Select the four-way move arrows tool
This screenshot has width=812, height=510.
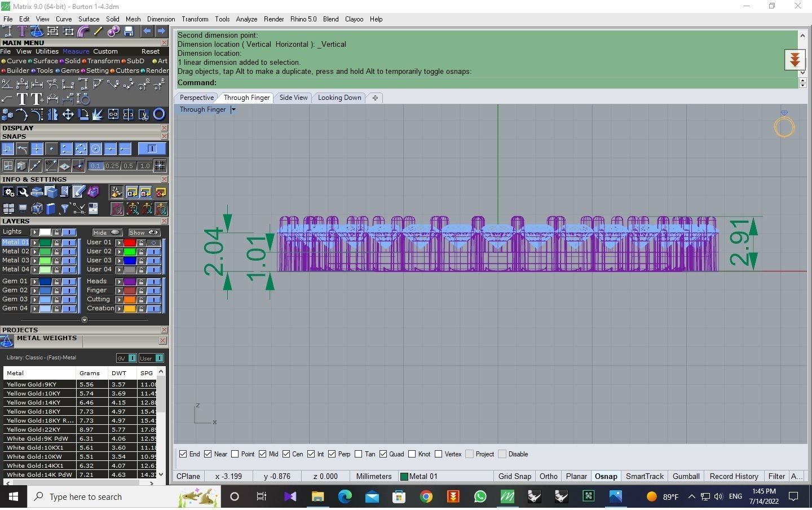coord(68,115)
